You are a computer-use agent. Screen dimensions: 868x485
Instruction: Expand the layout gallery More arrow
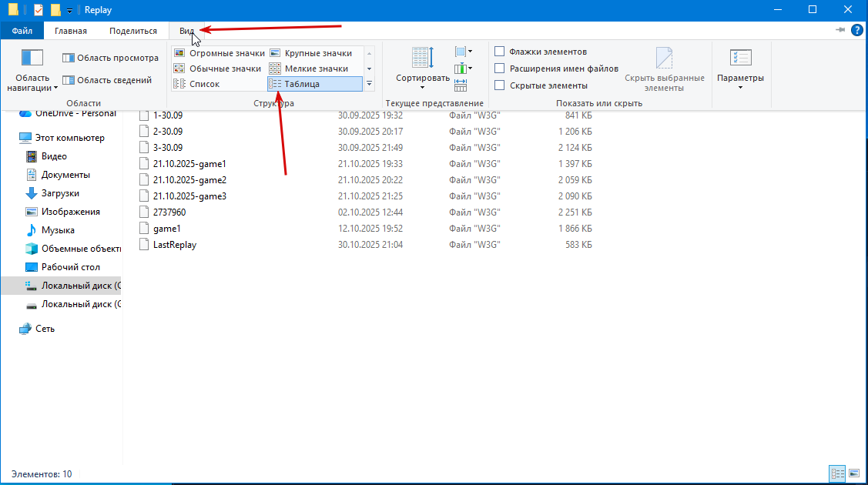369,84
